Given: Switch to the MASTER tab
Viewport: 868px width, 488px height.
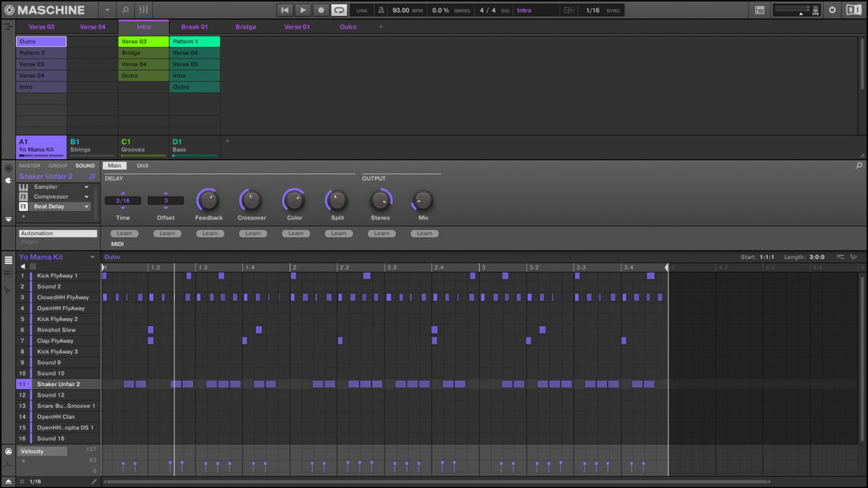Looking at the screenshot, I should (x=30, y=165).
